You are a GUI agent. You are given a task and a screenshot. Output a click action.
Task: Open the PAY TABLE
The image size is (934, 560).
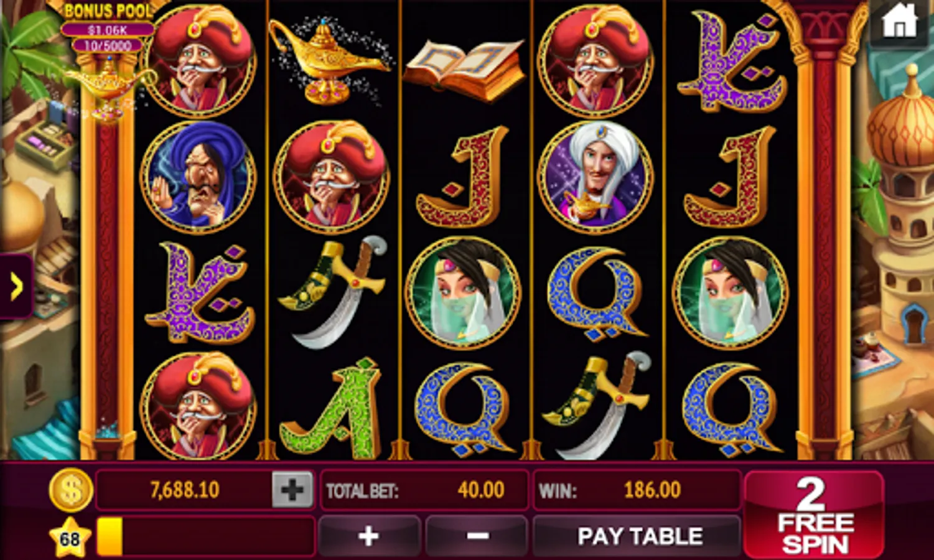point(639,536)
